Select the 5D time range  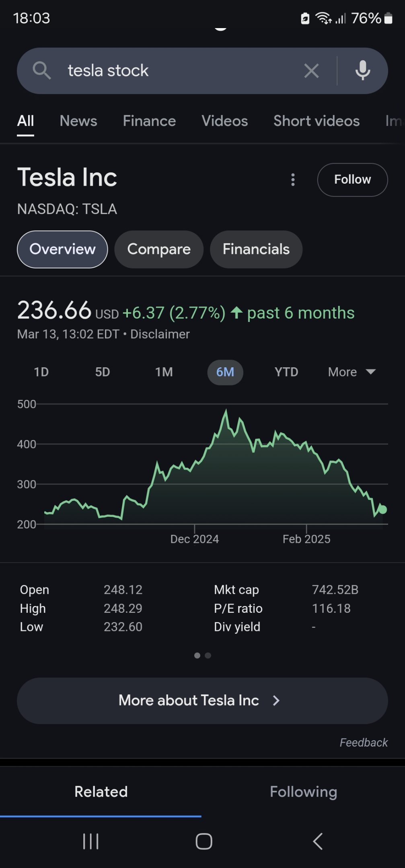click(x=103, y=372)
